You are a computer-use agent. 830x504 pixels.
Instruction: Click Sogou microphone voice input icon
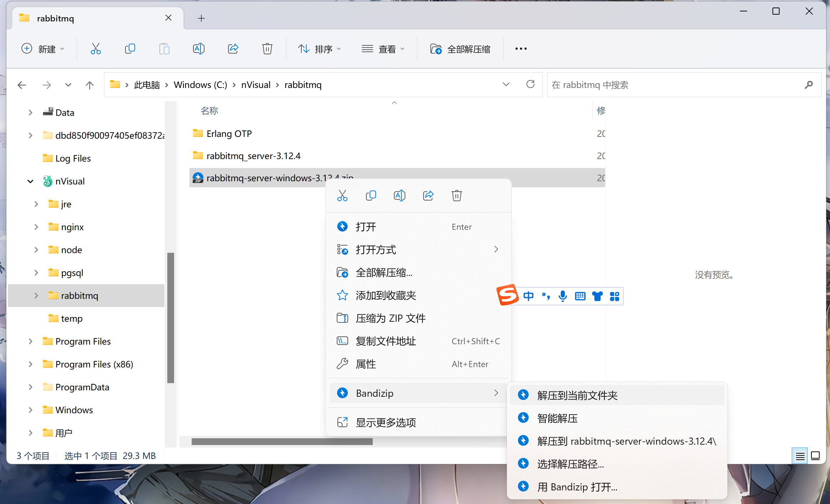563,296
